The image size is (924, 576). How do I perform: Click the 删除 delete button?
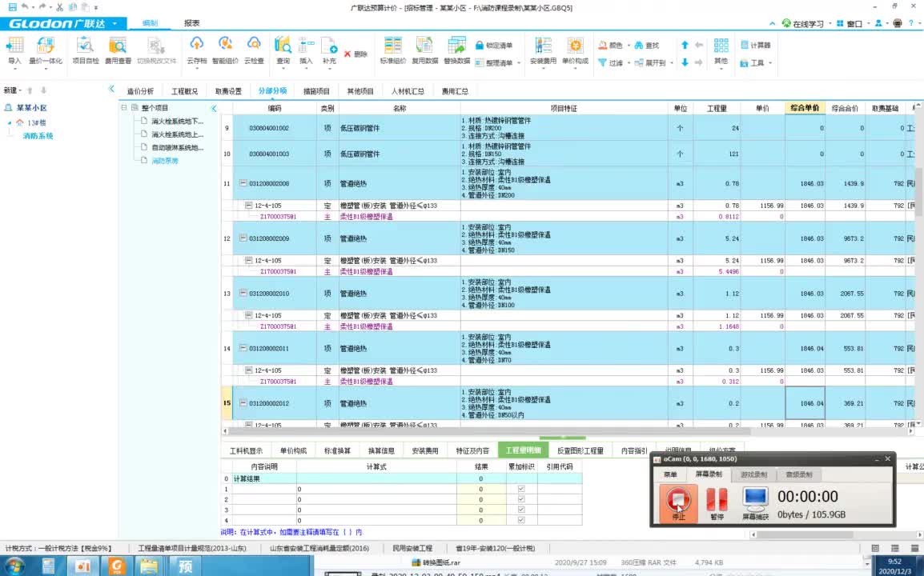coord(356,54)
